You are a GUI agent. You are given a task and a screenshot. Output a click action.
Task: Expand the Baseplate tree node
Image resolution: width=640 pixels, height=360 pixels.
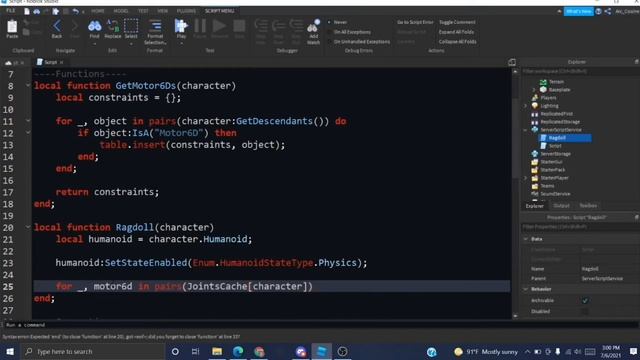(x=534, y=89)
